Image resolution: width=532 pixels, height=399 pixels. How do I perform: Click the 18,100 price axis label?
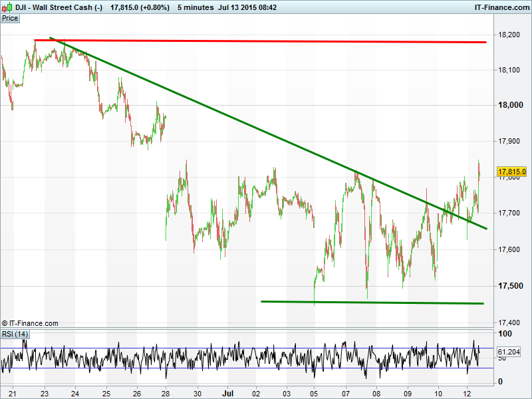pyautogui.click(x=509, y=70)
